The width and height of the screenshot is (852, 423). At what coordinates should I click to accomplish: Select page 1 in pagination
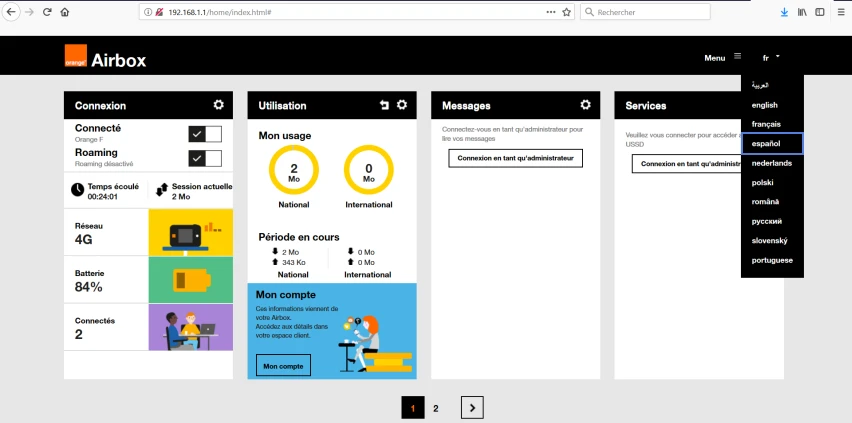[413, 408]
